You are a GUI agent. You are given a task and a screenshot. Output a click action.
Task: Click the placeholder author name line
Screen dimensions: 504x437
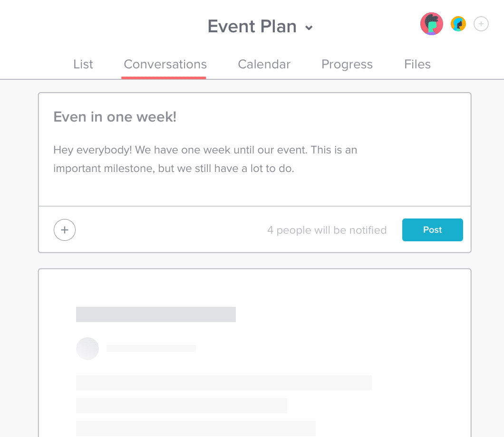click(151, 349)
